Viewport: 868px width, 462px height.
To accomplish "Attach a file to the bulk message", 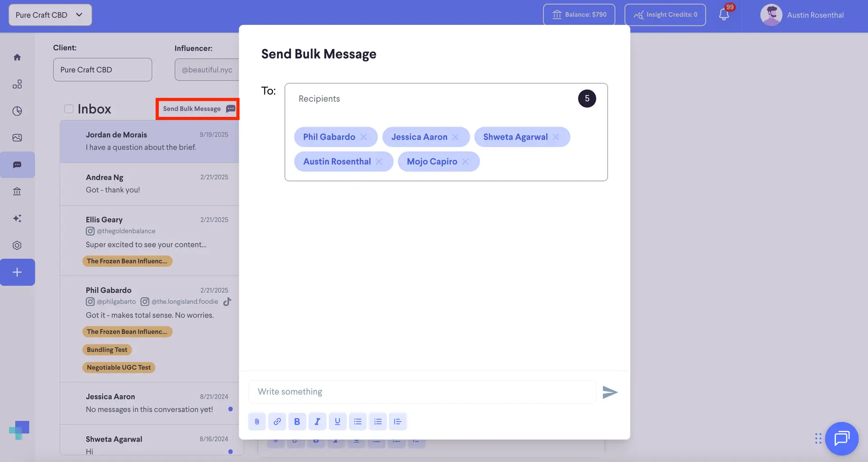I will coord(257,421).
